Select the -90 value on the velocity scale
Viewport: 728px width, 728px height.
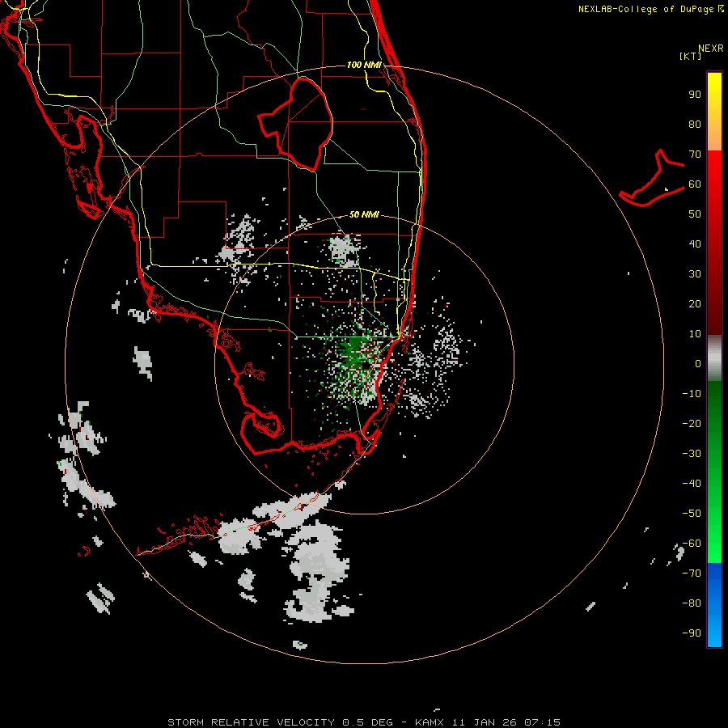coord(692,633)
